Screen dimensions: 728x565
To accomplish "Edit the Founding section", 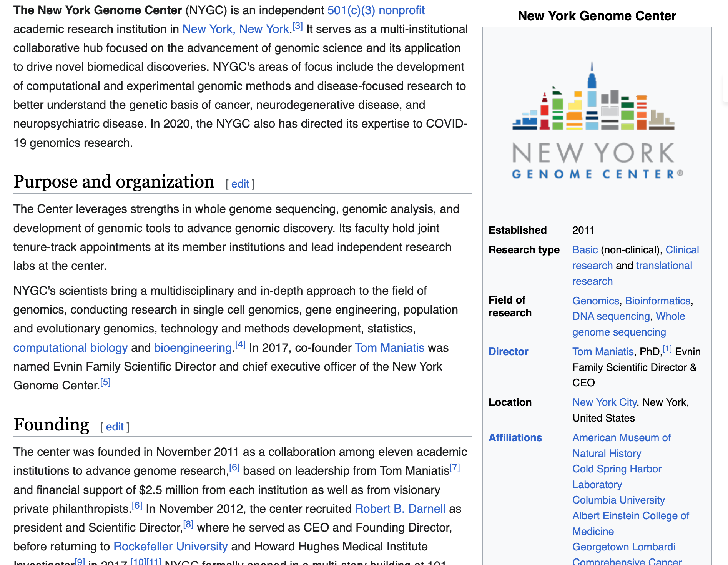I will click(115, 427).
